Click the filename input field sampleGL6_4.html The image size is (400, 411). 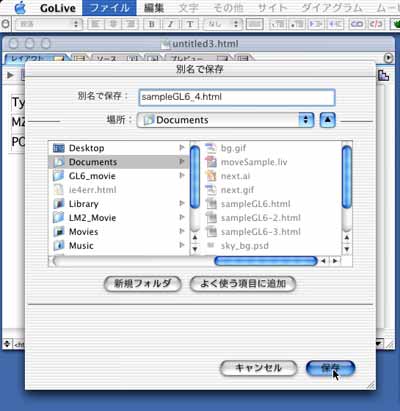(237, 97)
